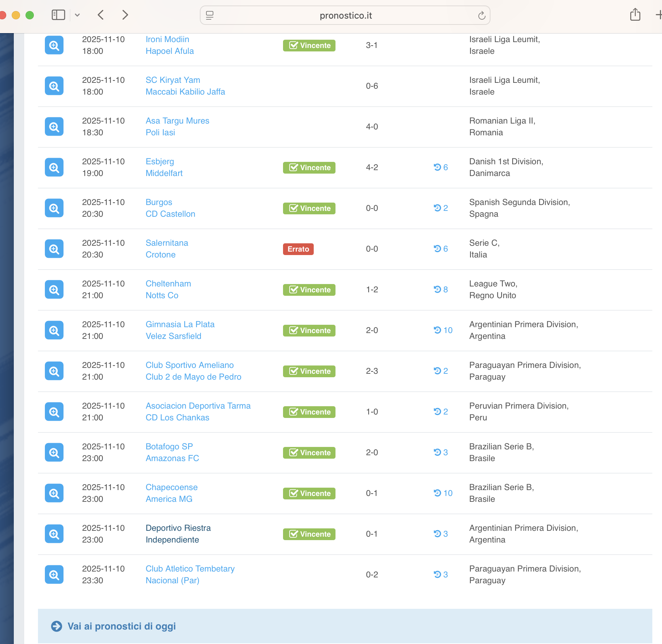Open the Ironi Modiin team link
This screenshot has width=662, height=644.
click(167, 39)
